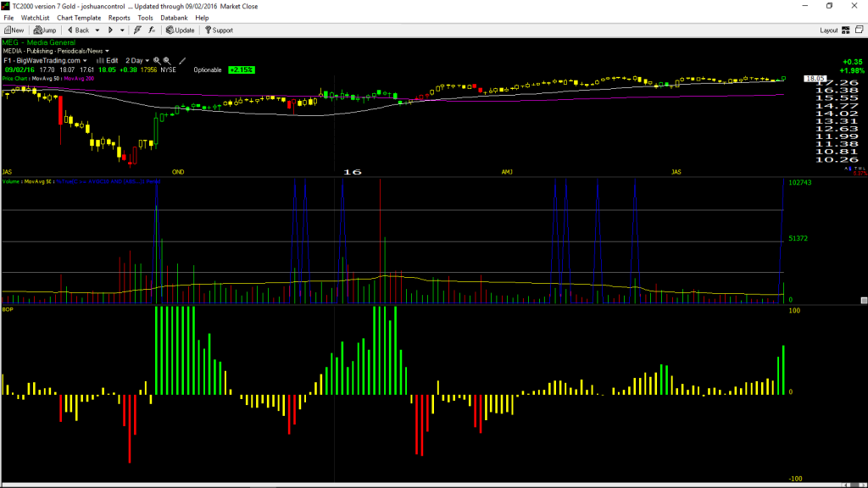868x488 pixels.
Task: Click the MovAvg 50 legend label
Action: coord(46,79)
